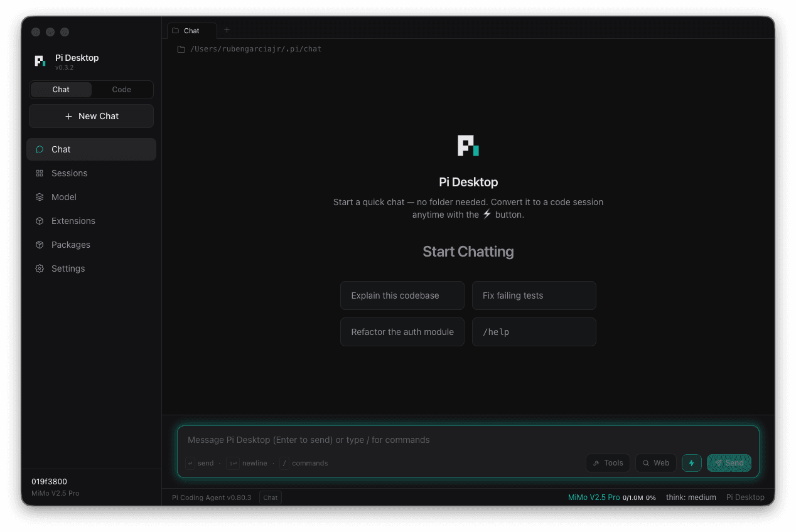Image resolution: width=796 pixels, height=532 pixels.
Task: Open Packages in the sidebar
Action: point(91,245)
